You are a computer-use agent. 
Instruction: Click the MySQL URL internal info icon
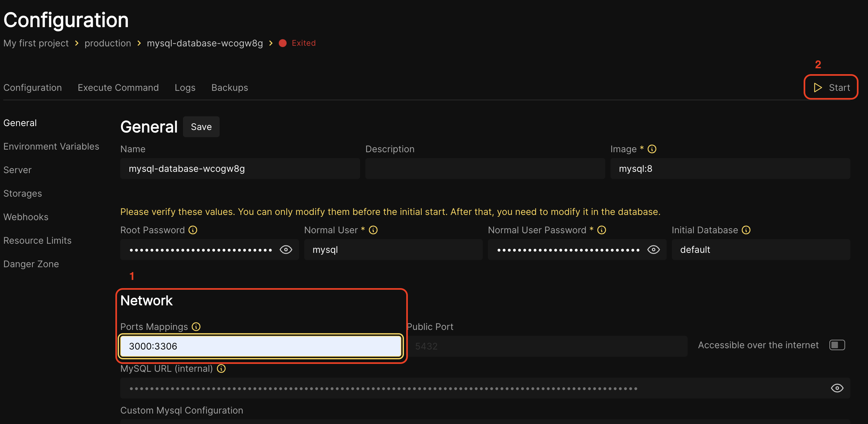click(221, 368)
